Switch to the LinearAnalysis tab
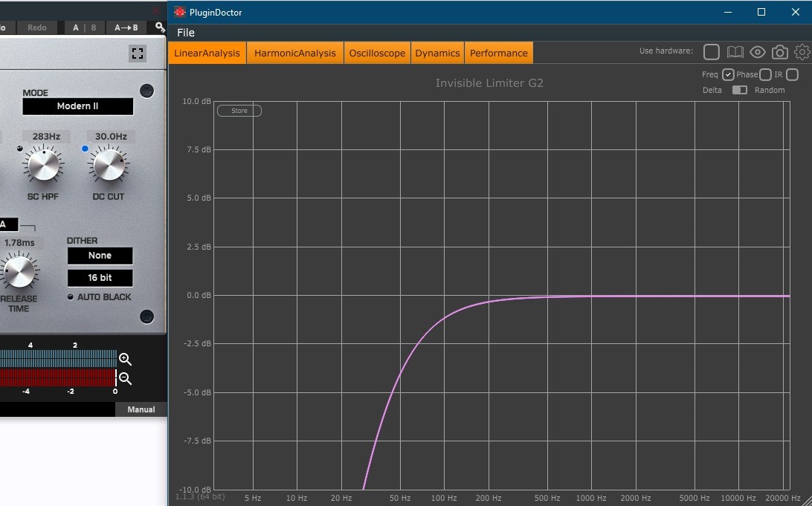Viewport: 812px width, 506px height. (x=207, y=53)
